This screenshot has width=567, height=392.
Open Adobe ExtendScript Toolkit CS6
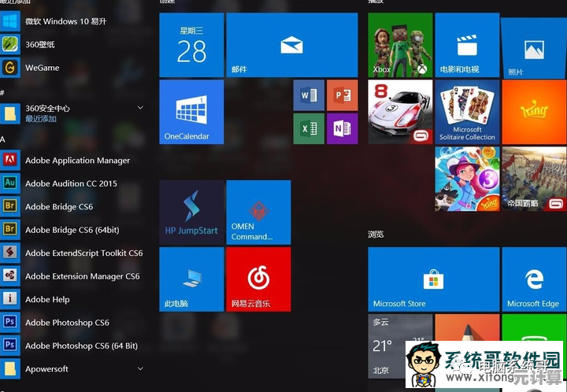click(x=74, y=253)
